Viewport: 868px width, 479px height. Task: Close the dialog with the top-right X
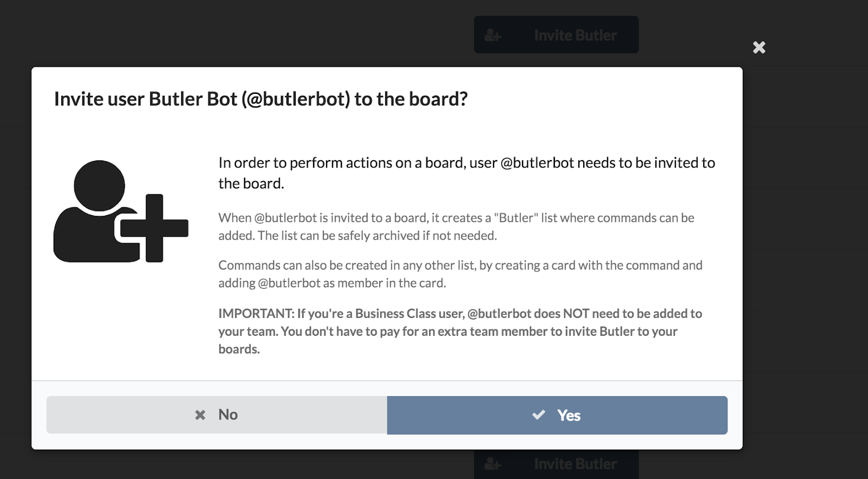(x=759, y=48)
